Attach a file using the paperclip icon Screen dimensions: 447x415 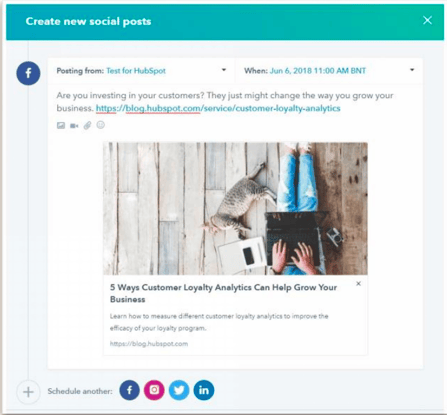tap(87, 125)
